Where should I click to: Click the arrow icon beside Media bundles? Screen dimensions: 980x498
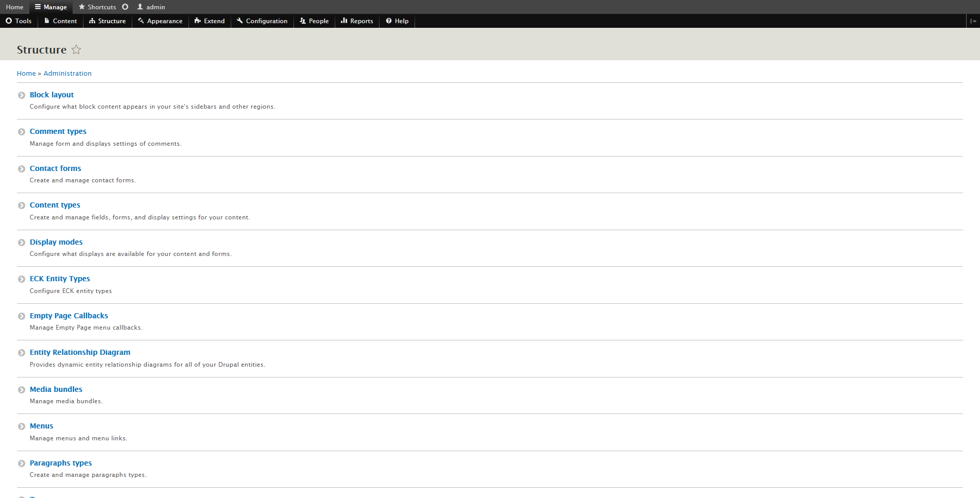(22, 390)
